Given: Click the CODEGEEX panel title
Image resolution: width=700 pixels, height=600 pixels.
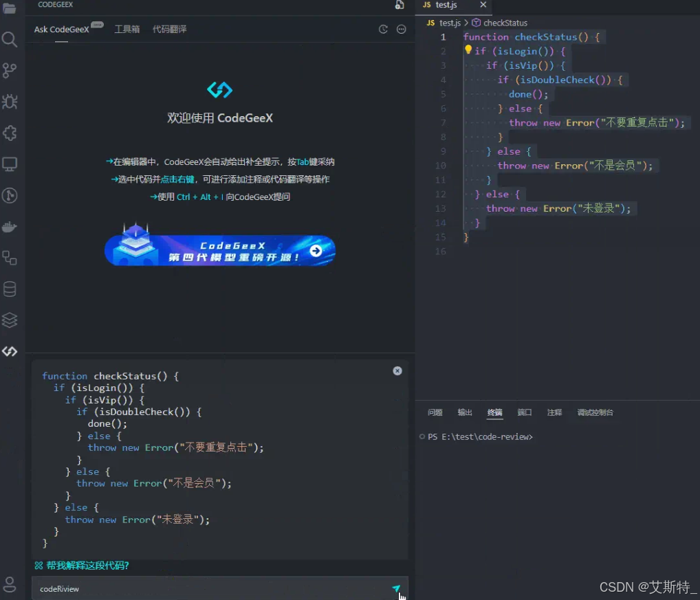Looking at the screenshot, I should click(56, 4).
